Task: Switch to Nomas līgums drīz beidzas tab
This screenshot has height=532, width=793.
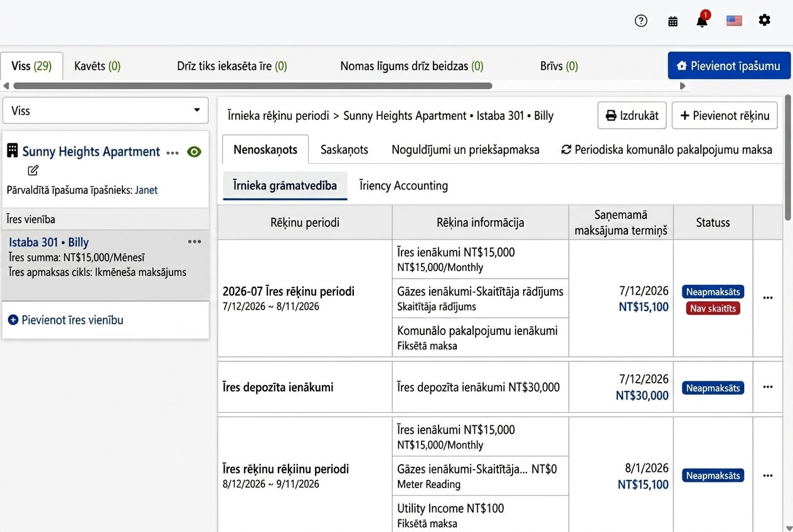Action: coord(412,66)
